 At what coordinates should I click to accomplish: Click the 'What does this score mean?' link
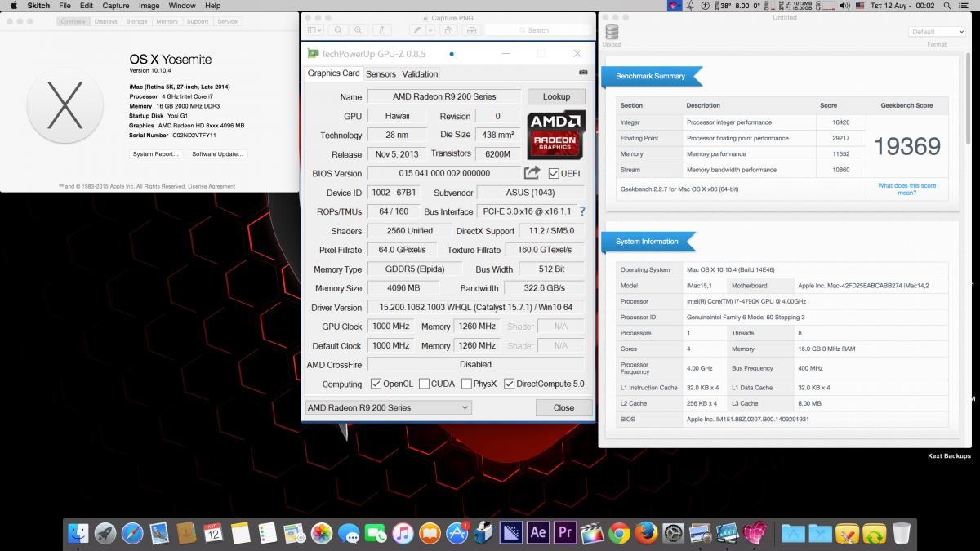tap(907, 189)
